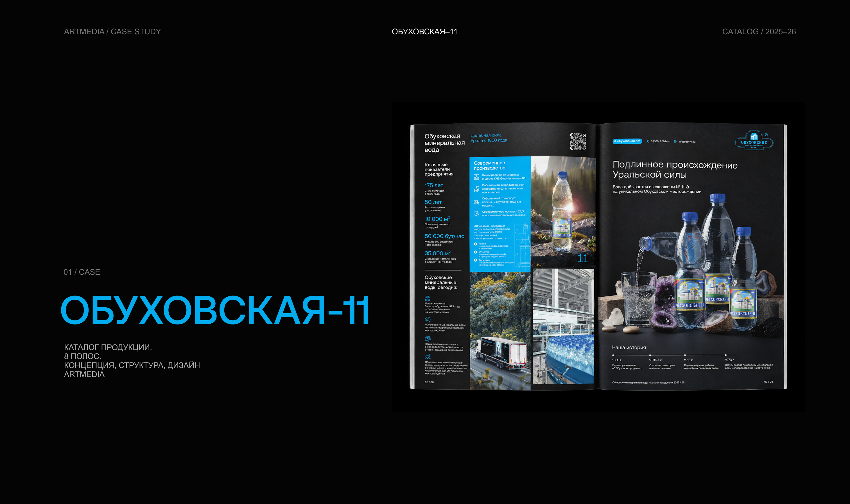This screenshot has width=850, height=504.
Task: Click the icon above Наша скважина 11 была пробурена
Action: point(427,298)
